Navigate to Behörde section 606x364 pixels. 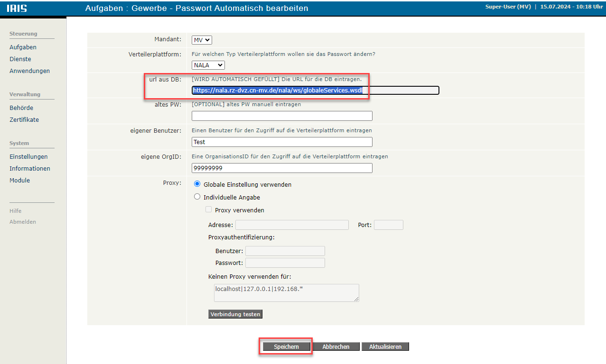point(21,108)
